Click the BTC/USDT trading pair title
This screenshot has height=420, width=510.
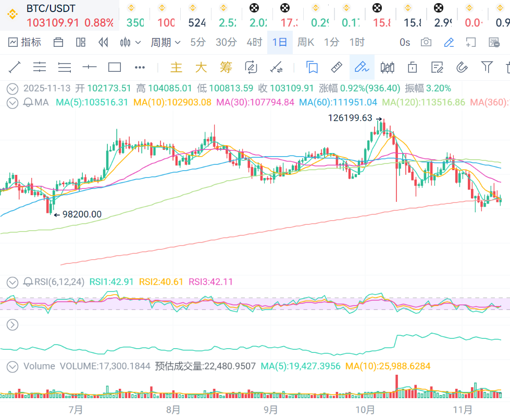tap(51, 8)
